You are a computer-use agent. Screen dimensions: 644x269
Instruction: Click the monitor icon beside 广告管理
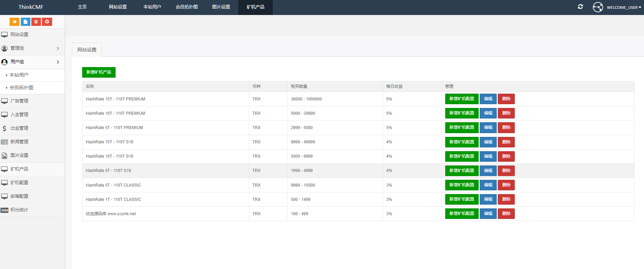pyautogui.click(x=4, y=101)
